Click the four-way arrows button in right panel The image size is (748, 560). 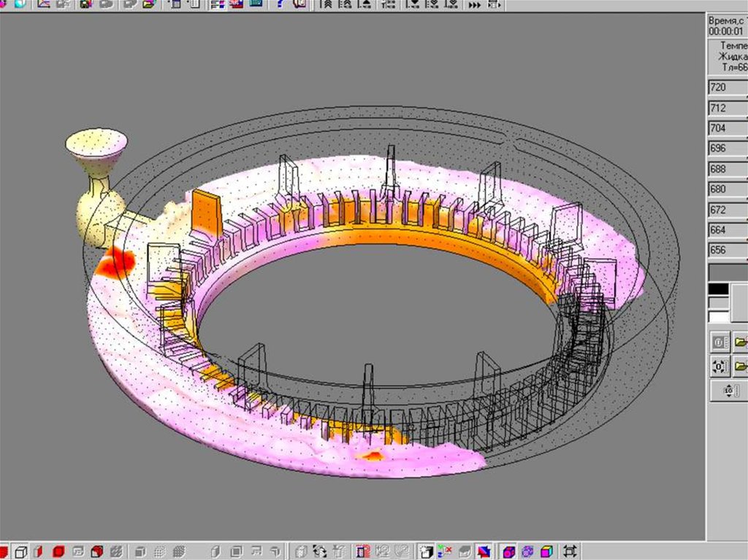click(x=728, y=391)
